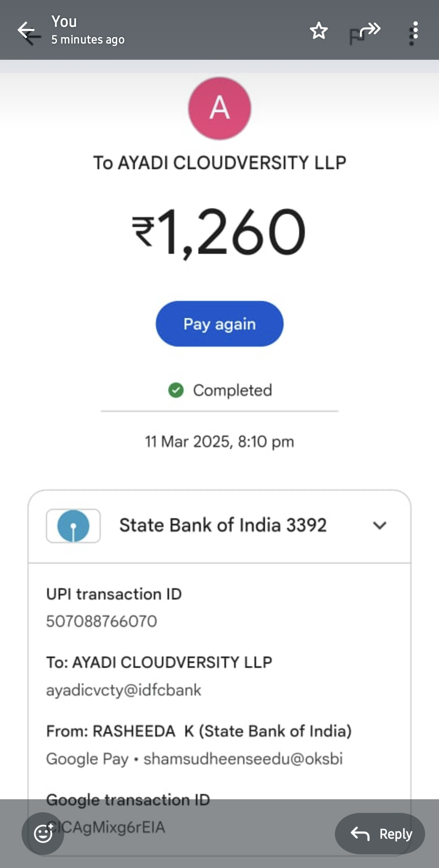
Task: Go back using the arrow icon
Action: pos(28,31)
